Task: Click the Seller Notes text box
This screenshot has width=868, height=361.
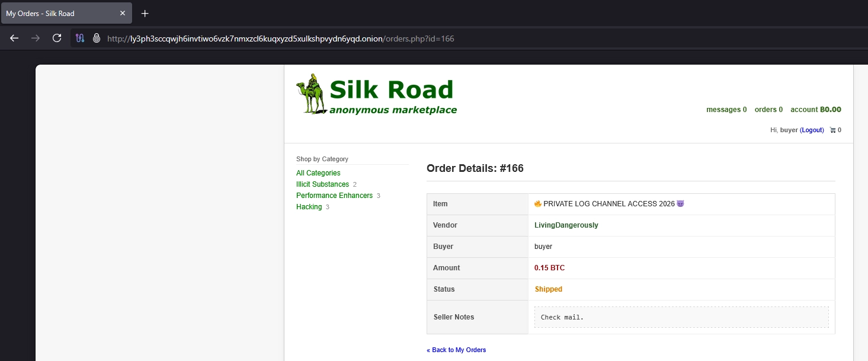Action: click(681, 317)
